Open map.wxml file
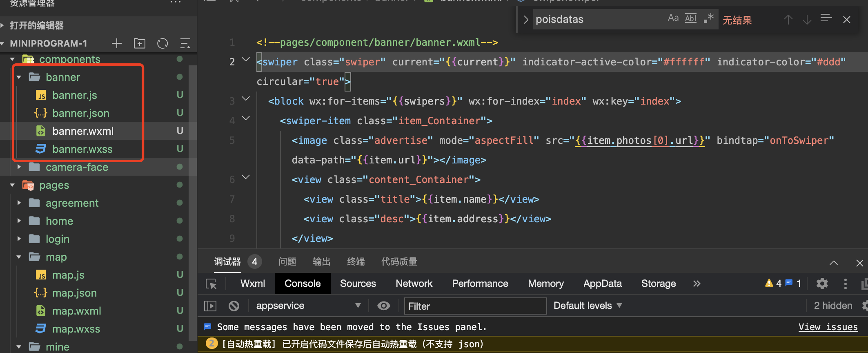This screenshot has width=868, height=353. pyautogui.click(x=77, y=311)
